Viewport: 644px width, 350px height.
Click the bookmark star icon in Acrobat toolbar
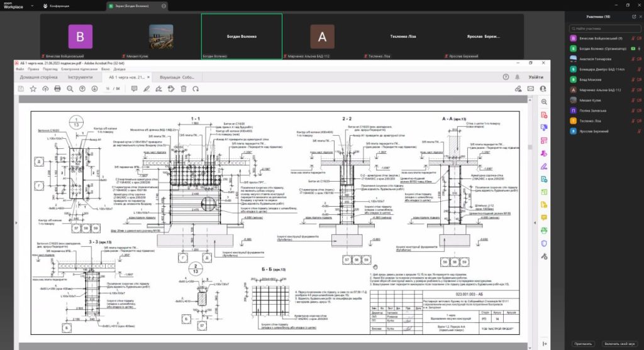[33, 89]
